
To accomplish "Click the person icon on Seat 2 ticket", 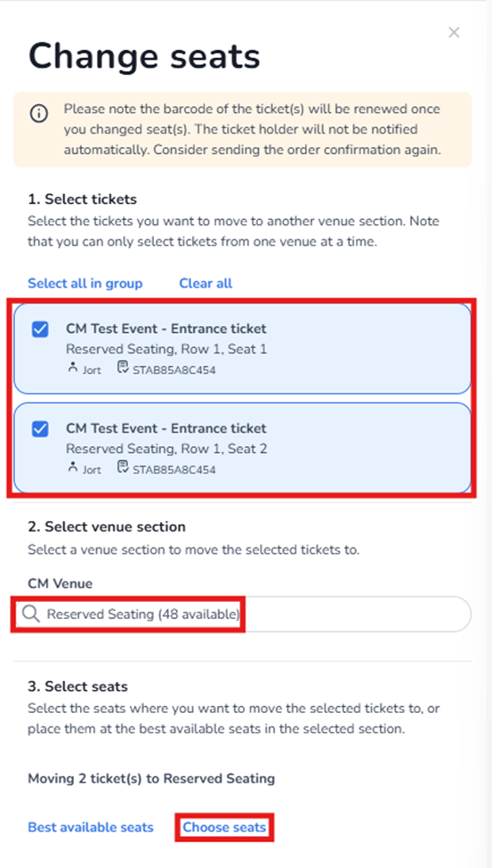I will pyautogui.click(x=72, y=467).
